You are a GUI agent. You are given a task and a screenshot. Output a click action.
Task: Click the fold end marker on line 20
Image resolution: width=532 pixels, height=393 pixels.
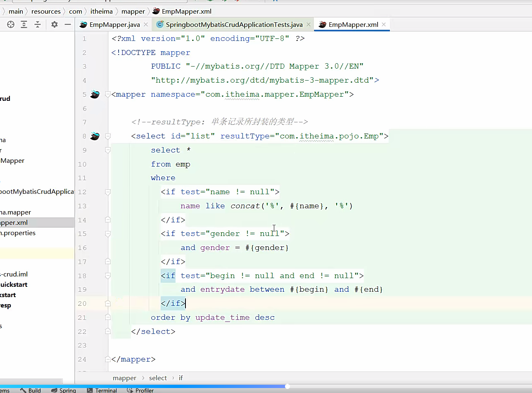108,303
